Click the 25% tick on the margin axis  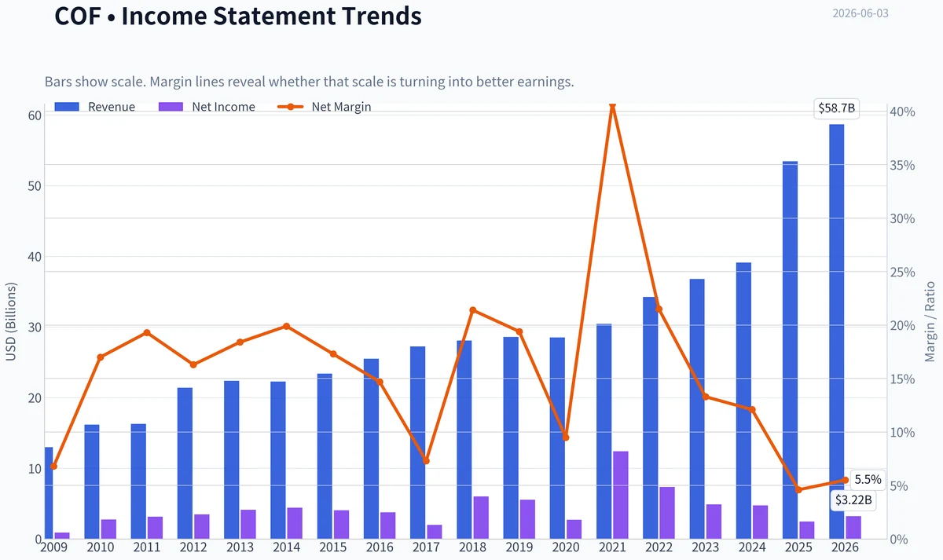point(904,273)
